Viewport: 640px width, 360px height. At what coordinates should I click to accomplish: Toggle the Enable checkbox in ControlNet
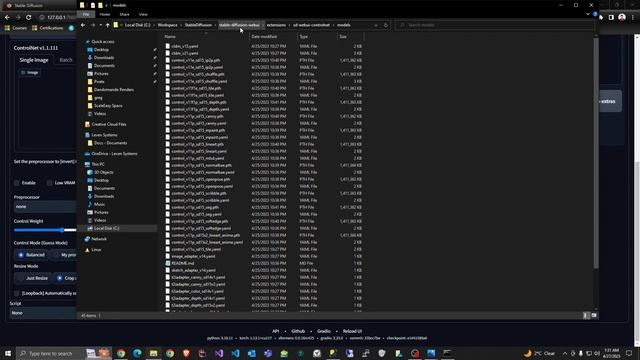pos(17,183)
